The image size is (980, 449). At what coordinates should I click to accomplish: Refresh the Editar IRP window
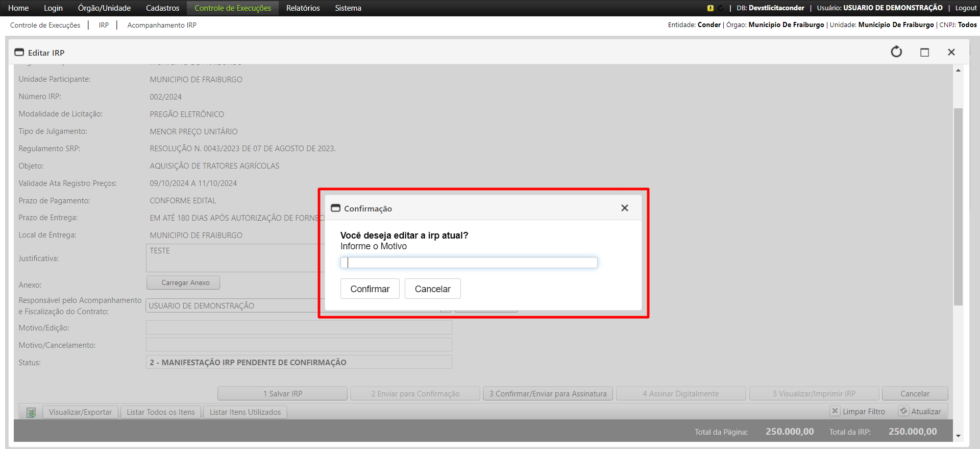(x=896, y=52)
